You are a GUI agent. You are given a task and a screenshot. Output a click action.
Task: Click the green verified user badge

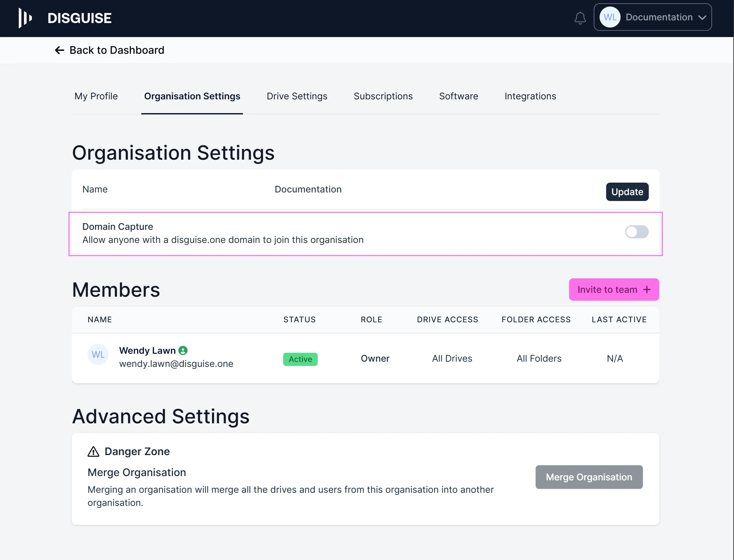pyautogui.click(x=183, y=350)
